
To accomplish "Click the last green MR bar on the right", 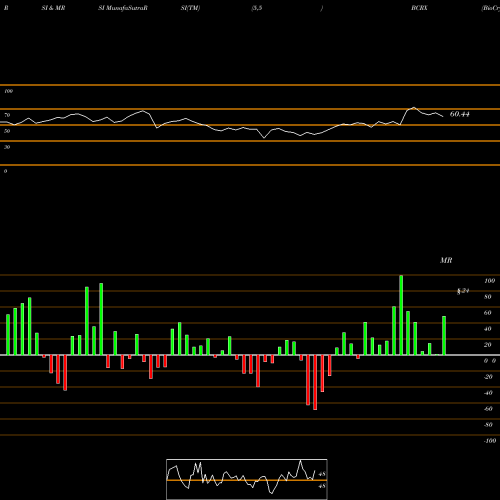I will [444, 335].
